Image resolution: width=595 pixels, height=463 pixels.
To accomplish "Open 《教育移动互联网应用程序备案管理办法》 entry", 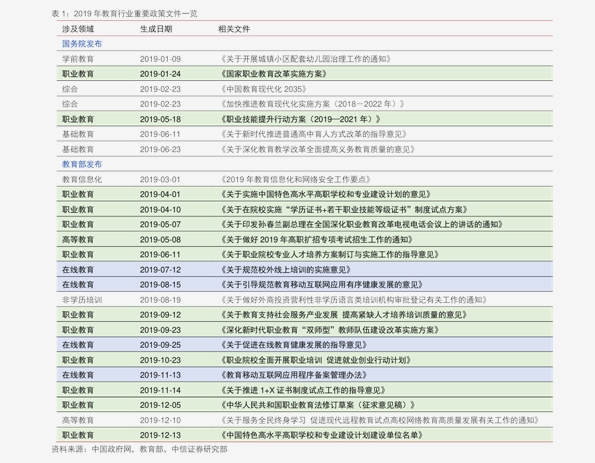I will pos(293,375).
